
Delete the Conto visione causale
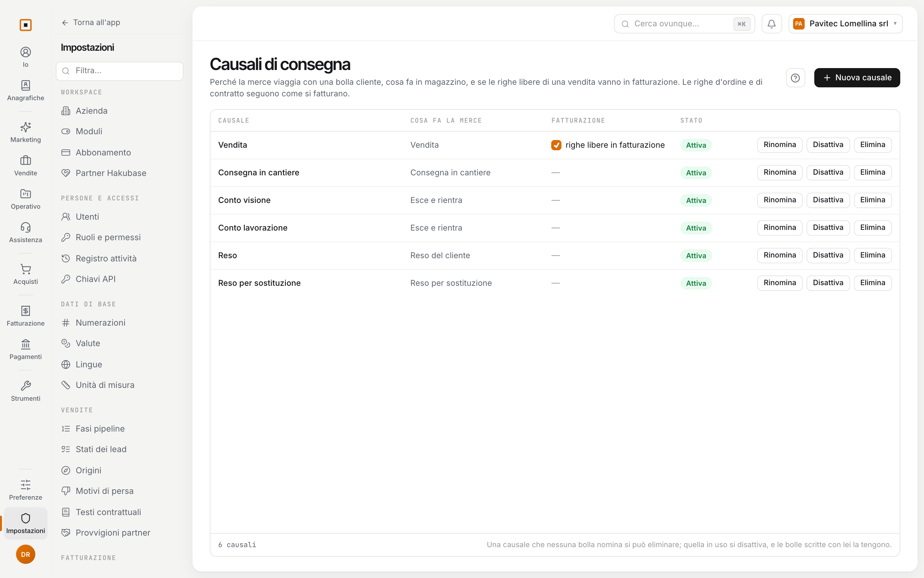(x=872, y=200)
